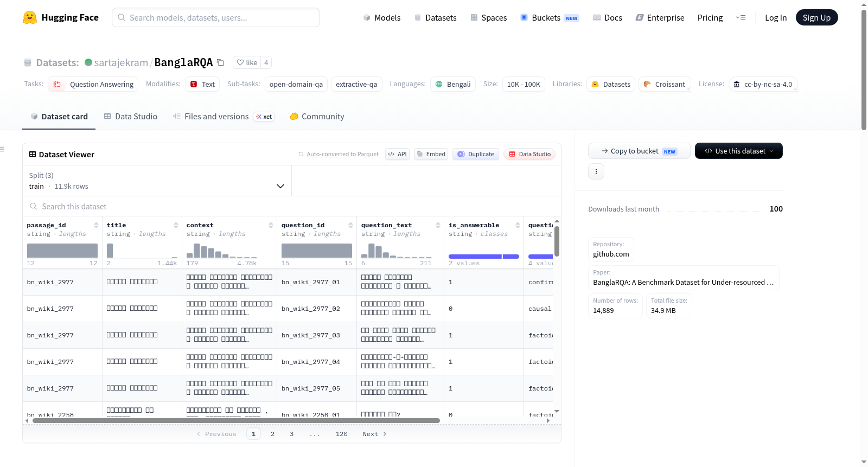This screenshot has width=868, height=467.
Task: Click the Dataset Viewer table icon
Action: click(x=33, y=155)
